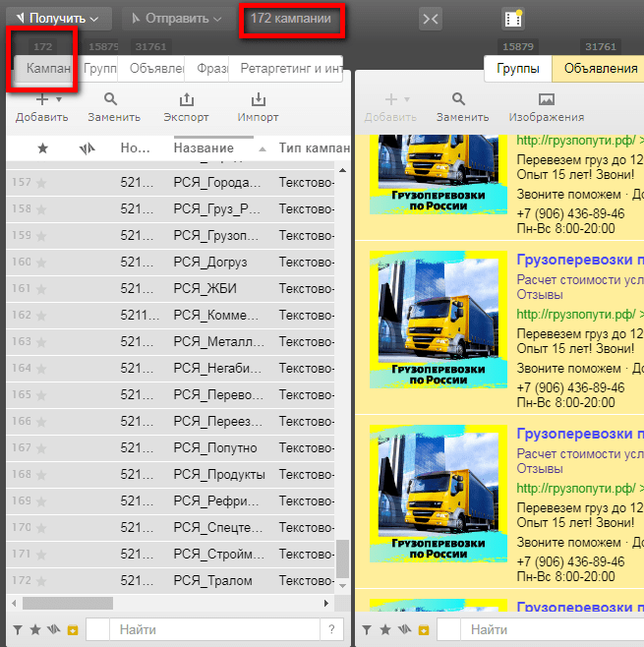Click the scroll up arrow of campaign list
Viewport: 644px width, 647px height.
(x=342, y=170)
